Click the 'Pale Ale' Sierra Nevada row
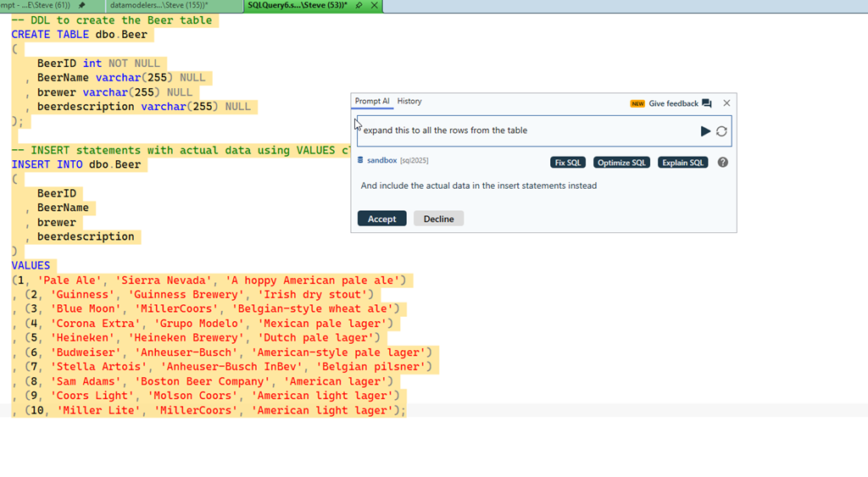The height and width of the screenshot is (477, 868). coord(209,280)
